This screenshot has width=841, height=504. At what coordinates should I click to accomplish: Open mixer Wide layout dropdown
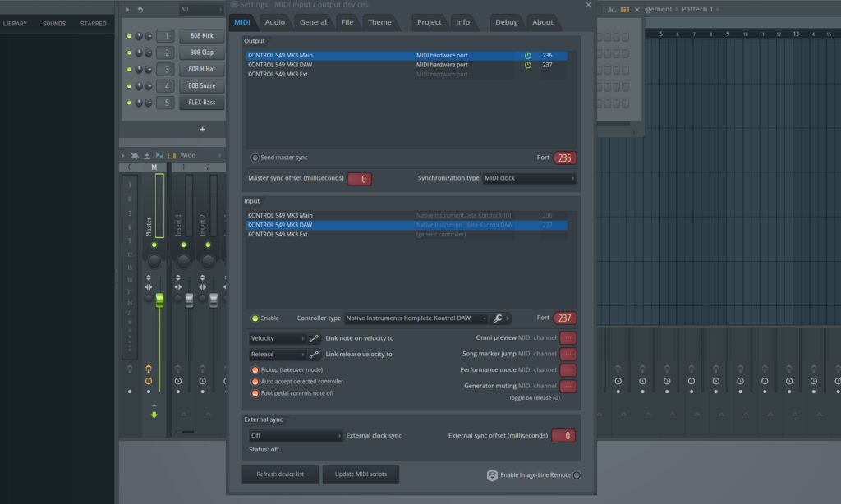point(200,155)
